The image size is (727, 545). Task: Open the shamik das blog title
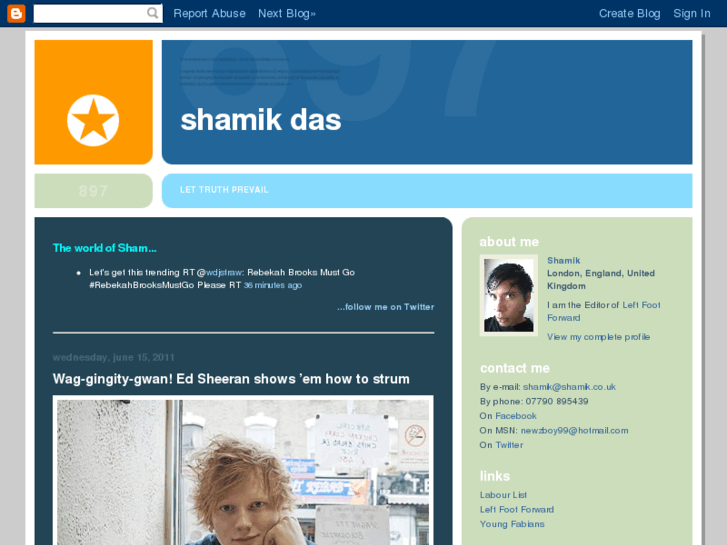click(x=261, y=120)
